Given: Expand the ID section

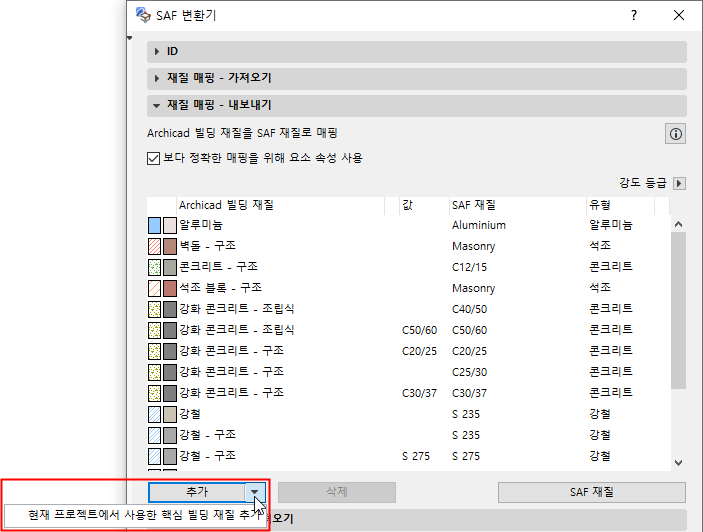Looking at the screenshot, I should pyautogui.click(x=417, y=52).
